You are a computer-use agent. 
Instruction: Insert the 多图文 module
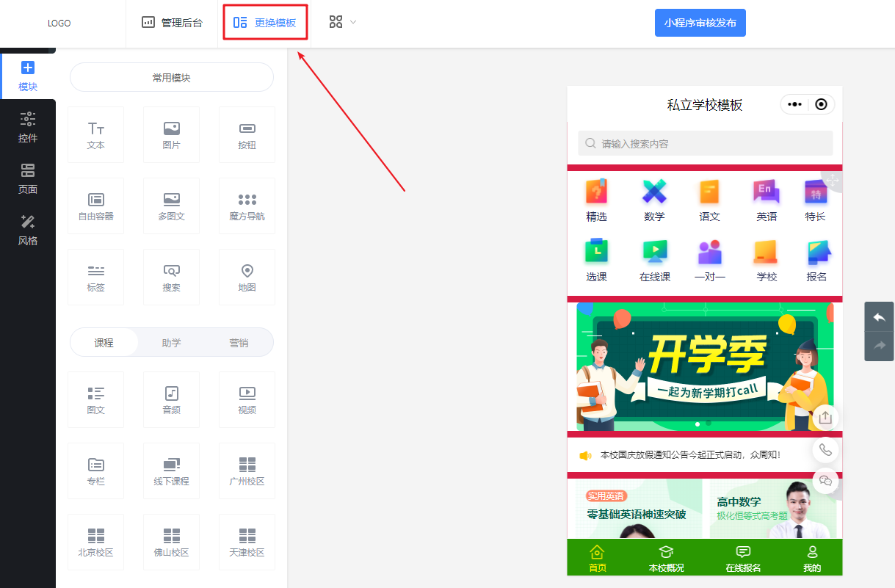(x=171, y=206)
